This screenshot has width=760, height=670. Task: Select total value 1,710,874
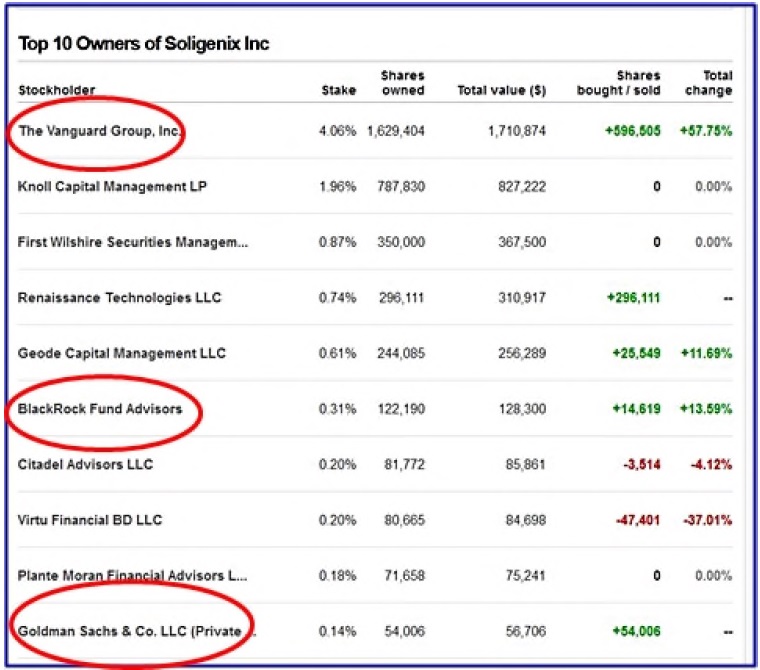(x=517, y=131)
